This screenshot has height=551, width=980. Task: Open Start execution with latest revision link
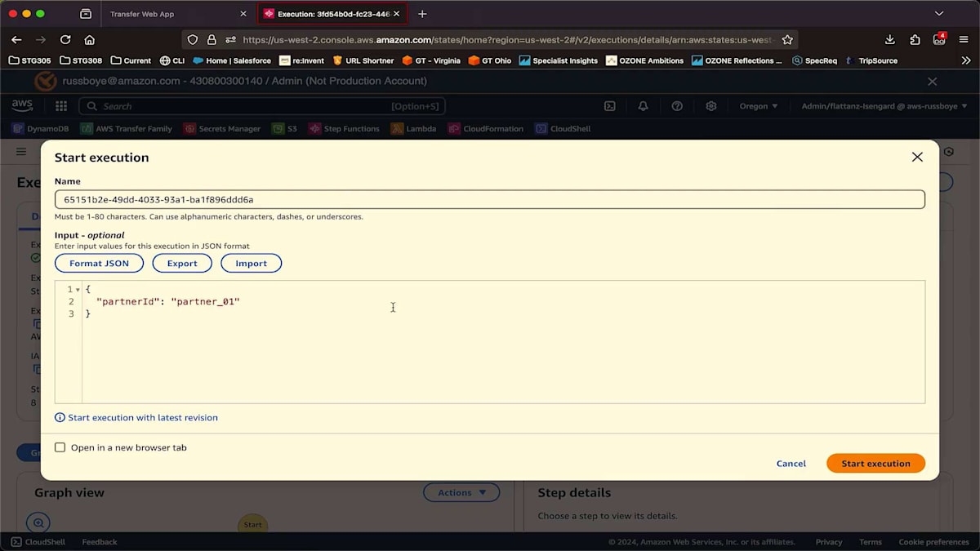[143, 417]
